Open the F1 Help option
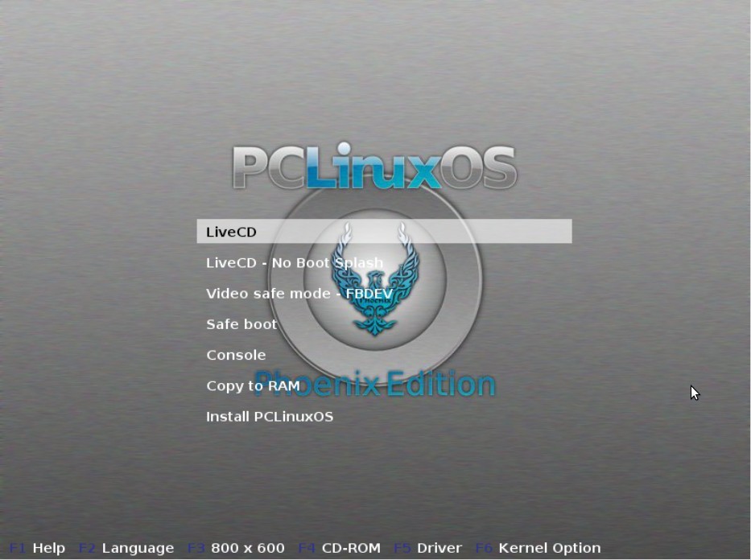Viewport: 751px width, 560px height. click(37, 548)
